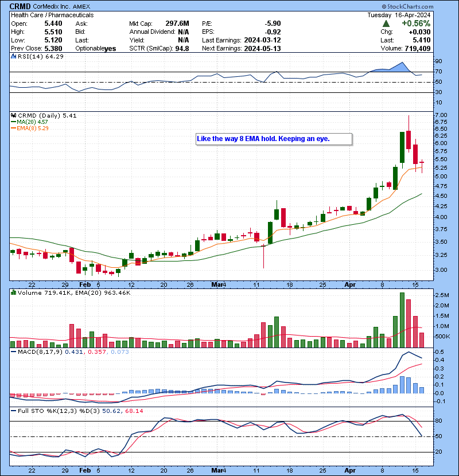
Task: Click the 'Feb' month label below price chart
Action: tap(85, 285)
